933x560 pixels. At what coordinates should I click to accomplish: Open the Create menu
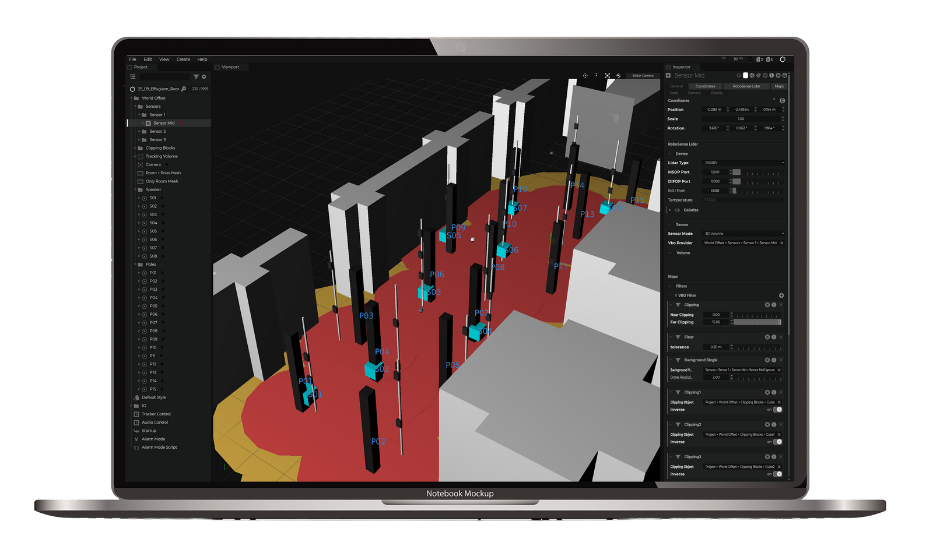coord(183,59)
